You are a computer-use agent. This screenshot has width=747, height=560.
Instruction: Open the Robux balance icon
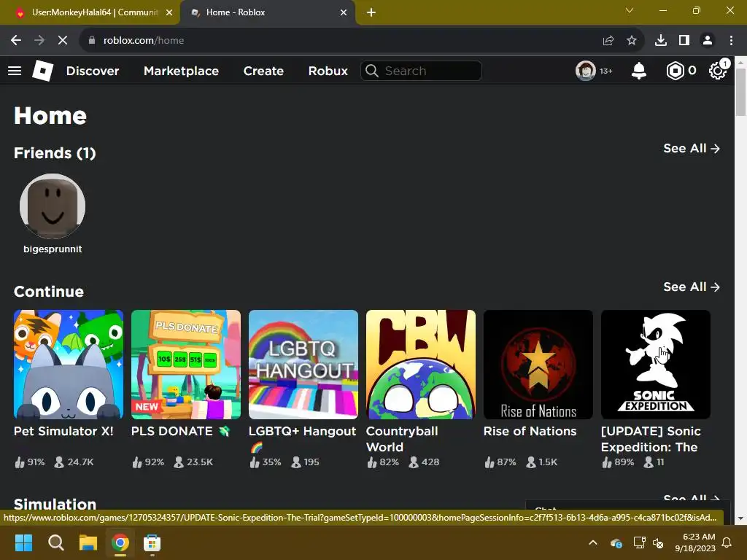(675, 71)
